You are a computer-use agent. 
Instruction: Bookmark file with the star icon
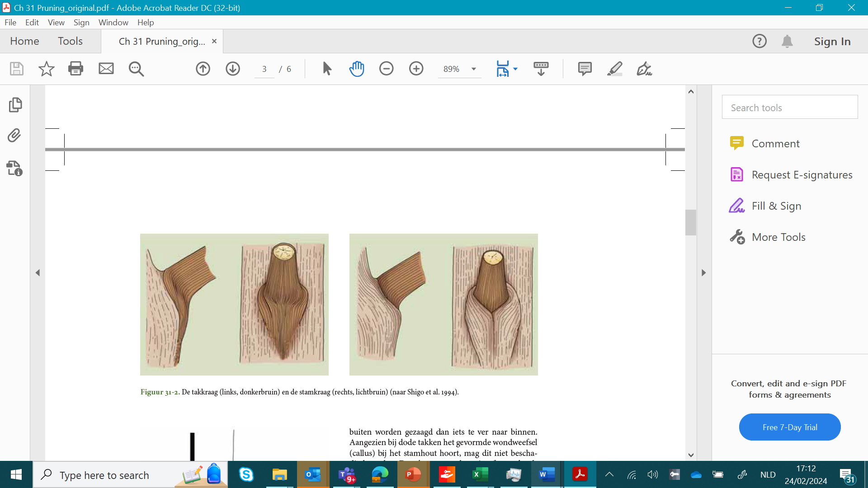coord(46,69)
